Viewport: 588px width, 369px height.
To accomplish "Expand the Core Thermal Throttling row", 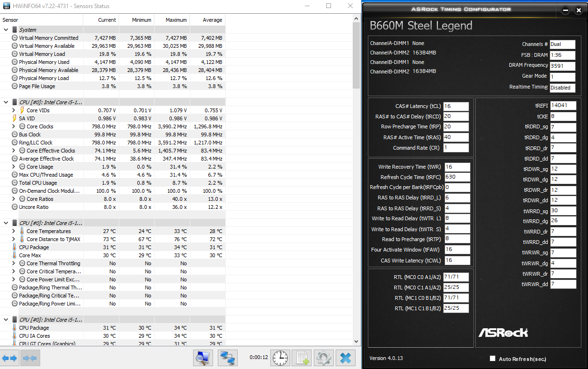I will pyautogui.click(x=14, y=263).
